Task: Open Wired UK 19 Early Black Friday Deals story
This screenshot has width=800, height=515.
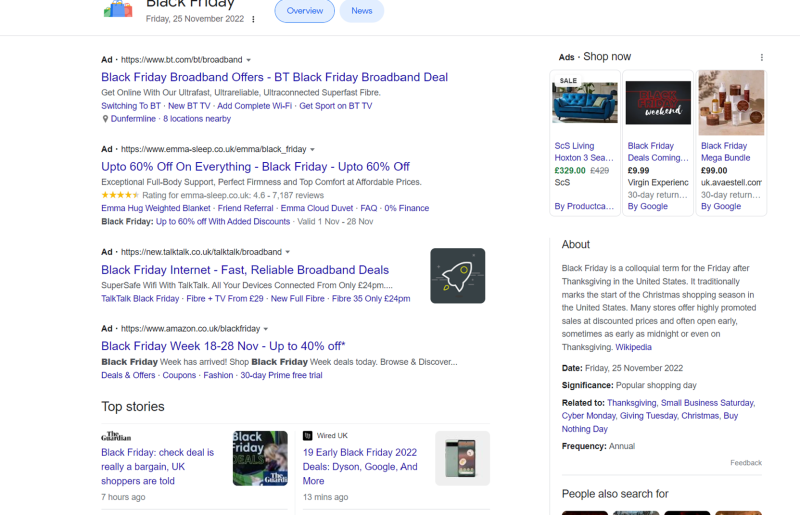Action: click(360, 467)
